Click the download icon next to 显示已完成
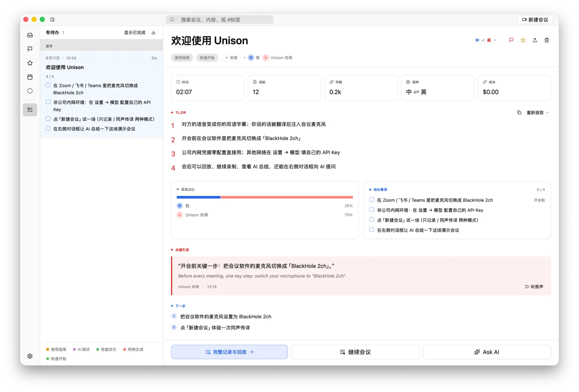 pyautogui.click(x=153, y=33)
